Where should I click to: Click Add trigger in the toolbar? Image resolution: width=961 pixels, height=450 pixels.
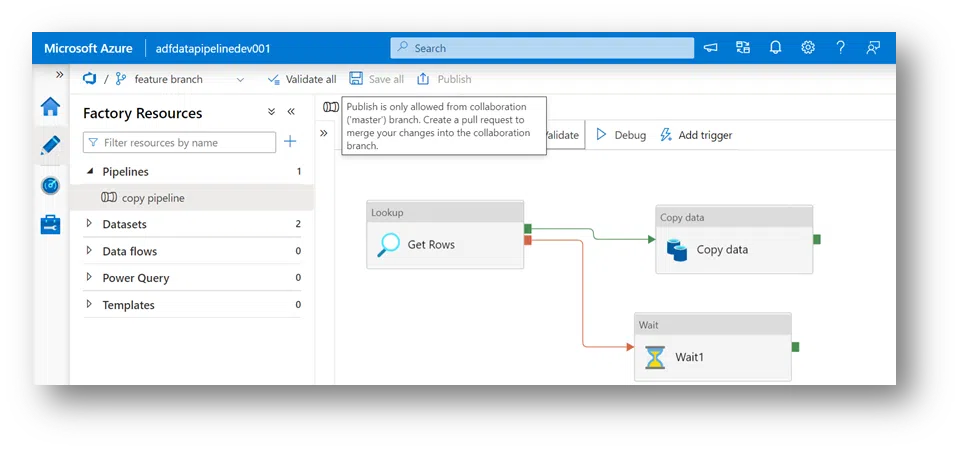[x=696, y=135]
